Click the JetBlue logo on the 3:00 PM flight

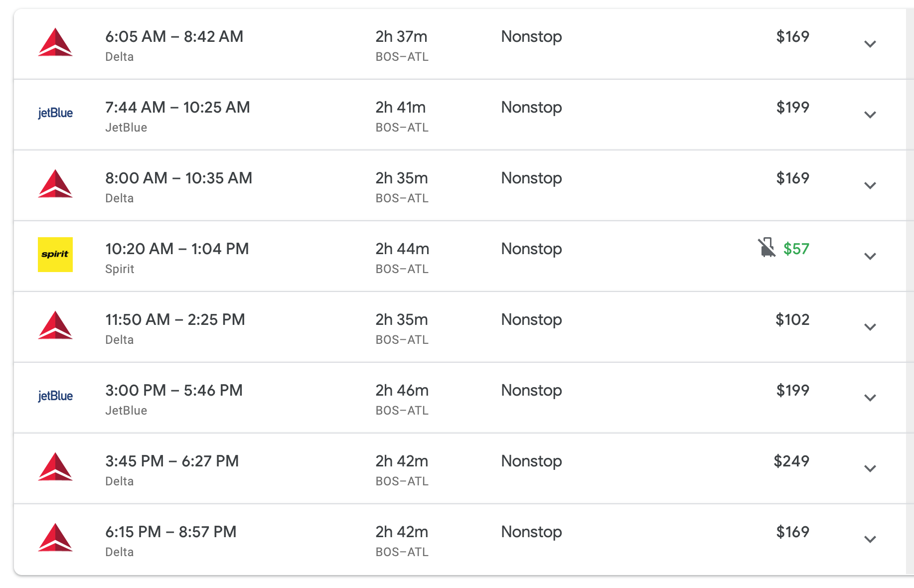click(x=55, y=396)
